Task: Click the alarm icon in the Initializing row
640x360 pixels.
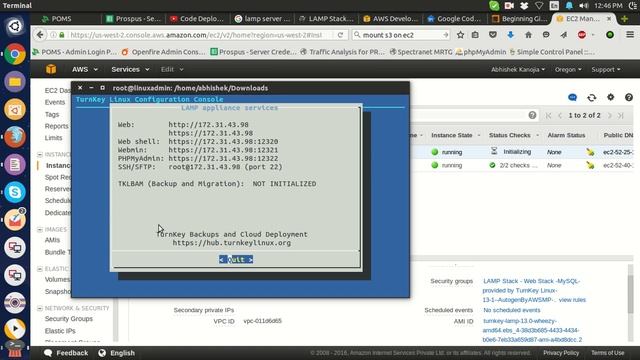Action: [590, 152]
